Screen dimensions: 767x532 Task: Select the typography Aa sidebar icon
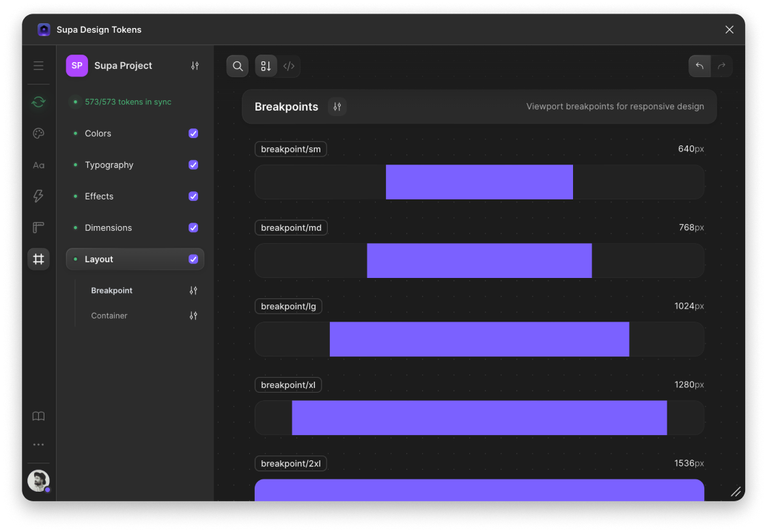38,165
